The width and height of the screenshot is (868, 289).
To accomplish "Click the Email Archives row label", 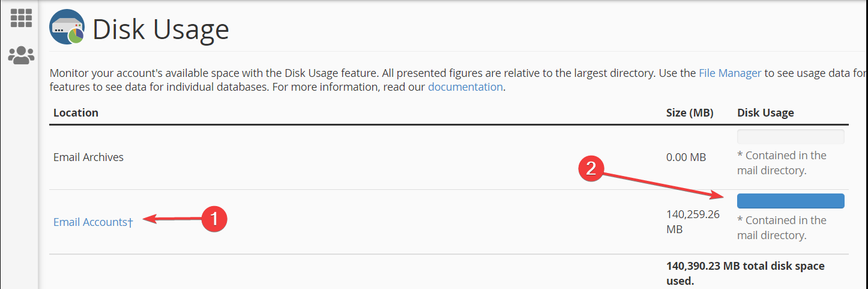I will point(88,157).
